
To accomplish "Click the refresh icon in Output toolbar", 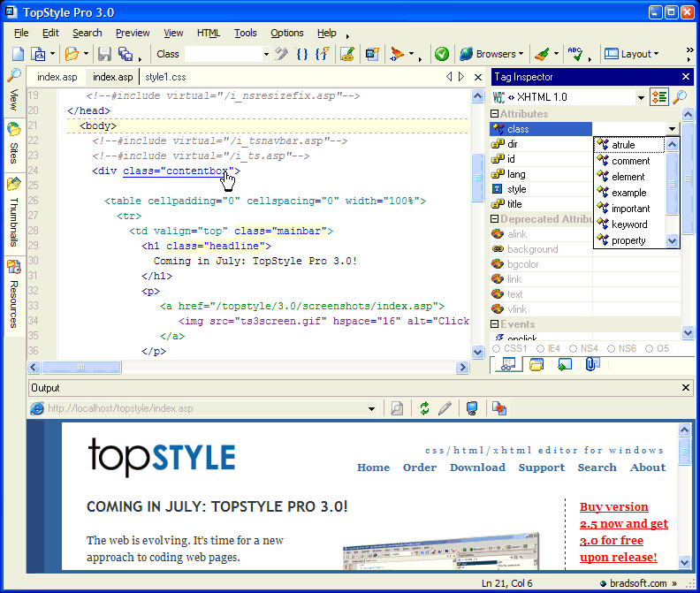I will click(424, 408).
